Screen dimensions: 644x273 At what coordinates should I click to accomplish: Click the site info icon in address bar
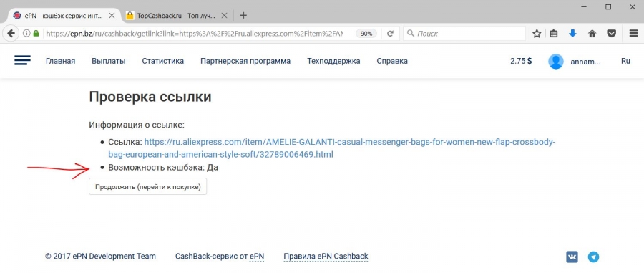pyautogui.click(x=26, y=34)
